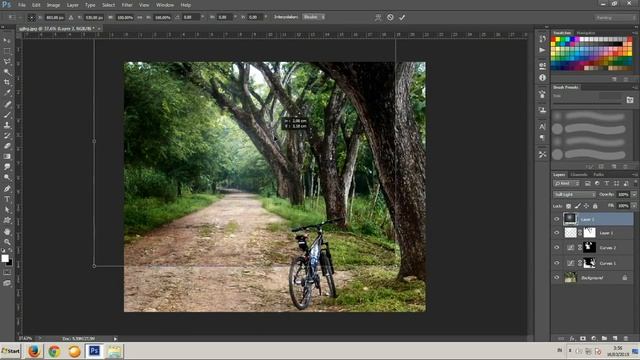Open the Opacity value dropdown arrow

[x=634, y=195]
